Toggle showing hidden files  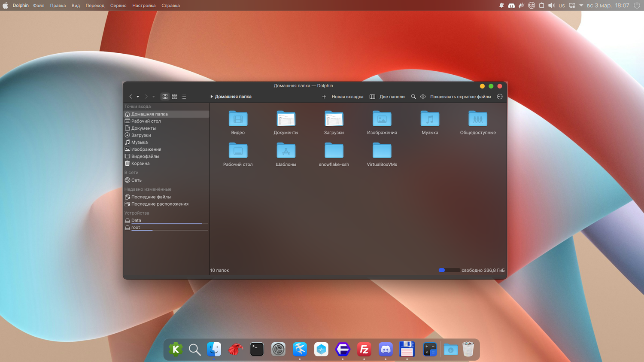click(x=456, y=97)
